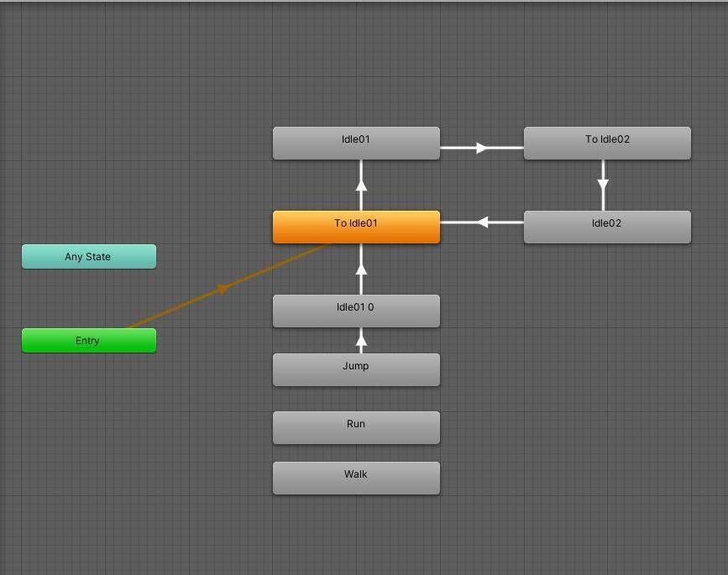The height and width of the screenshot is (575, 728).
Task: Click the grid background between Run and Walk
Action: [x=355, y=451]
